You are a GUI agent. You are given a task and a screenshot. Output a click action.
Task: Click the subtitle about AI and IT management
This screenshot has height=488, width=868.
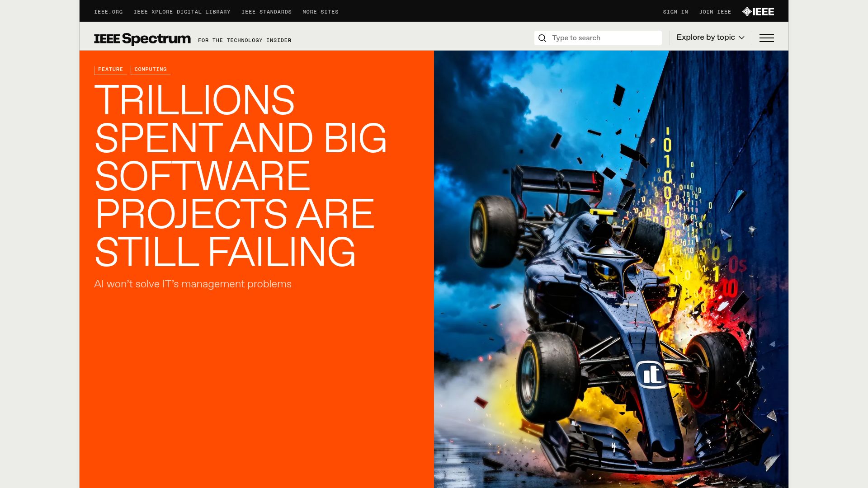tap(193, 284)
